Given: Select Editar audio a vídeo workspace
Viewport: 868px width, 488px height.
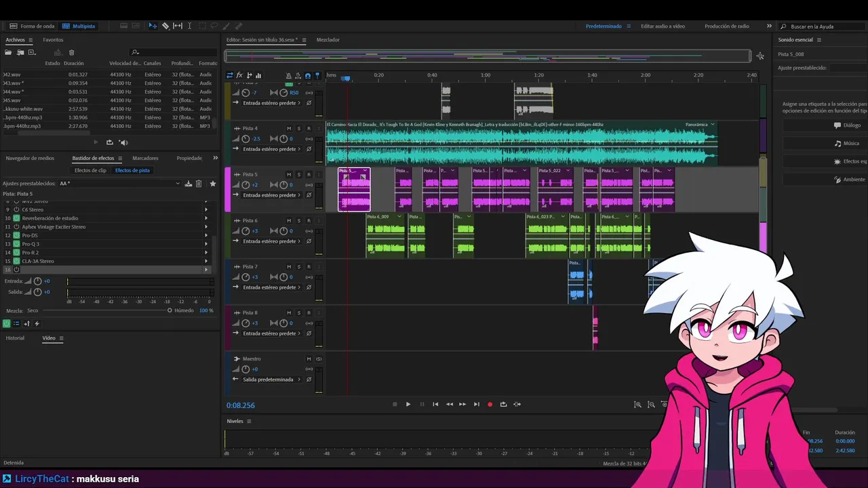Looking at the screenshot, I should point(663,26).
